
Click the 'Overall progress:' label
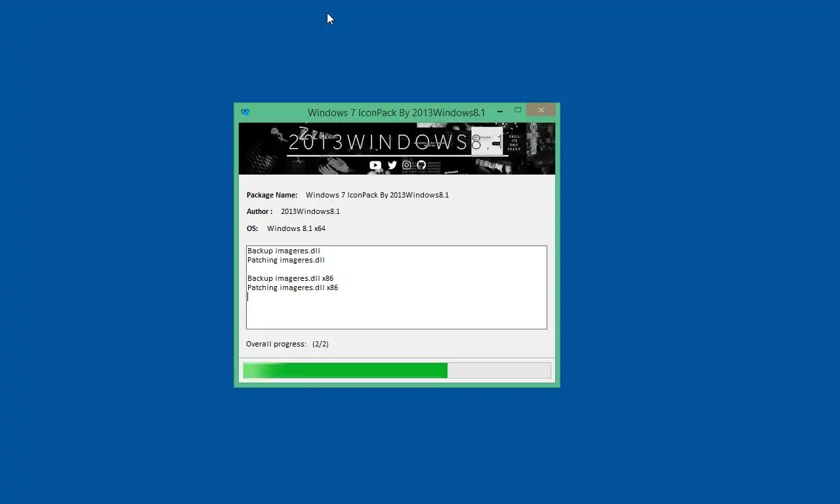(x=276, y=344)
